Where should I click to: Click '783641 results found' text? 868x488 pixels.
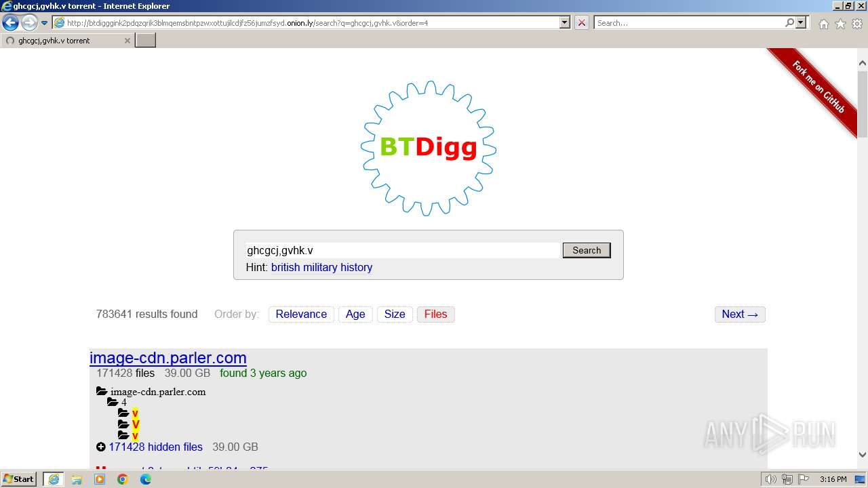(147, 314)
